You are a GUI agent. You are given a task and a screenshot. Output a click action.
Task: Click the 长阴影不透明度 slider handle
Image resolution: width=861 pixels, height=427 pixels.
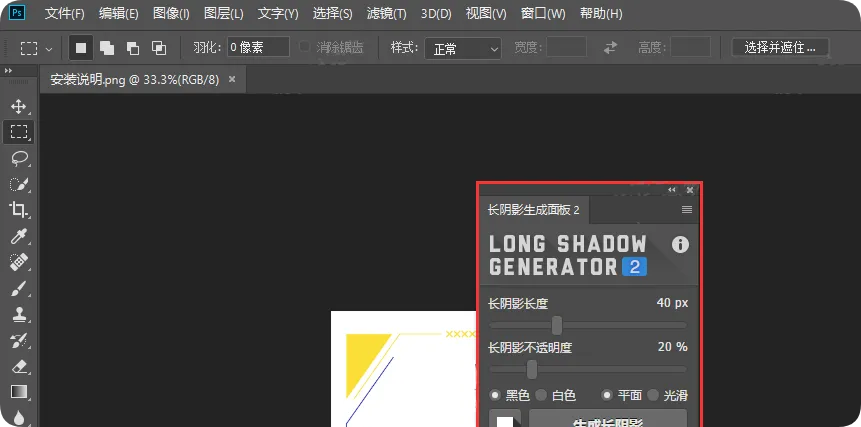click(532, 369)
